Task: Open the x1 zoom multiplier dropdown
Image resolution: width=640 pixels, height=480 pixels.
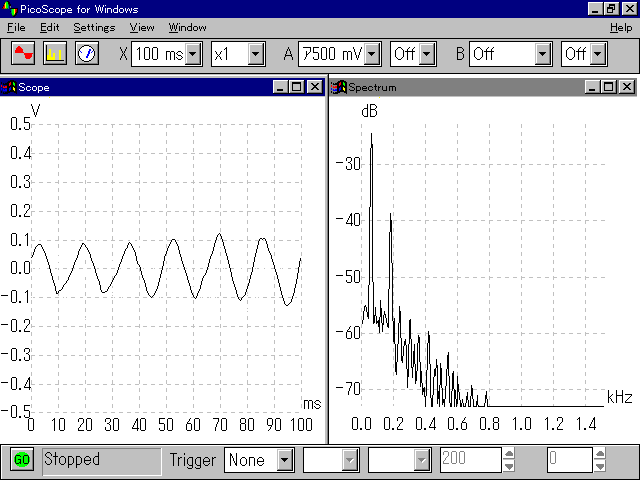Action: tap(255, 53)
